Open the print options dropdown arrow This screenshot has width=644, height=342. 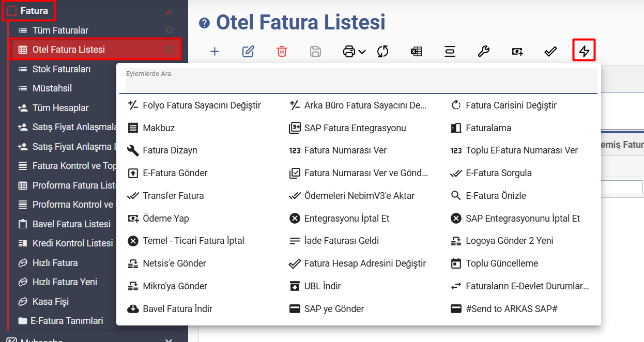pyautogui.click(x=362, y=52)
